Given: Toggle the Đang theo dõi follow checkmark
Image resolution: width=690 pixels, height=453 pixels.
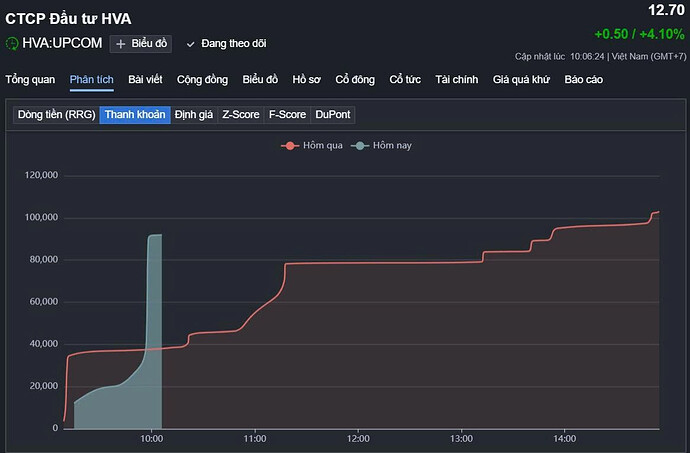Looking at the screenshot, I should [190, 44].
